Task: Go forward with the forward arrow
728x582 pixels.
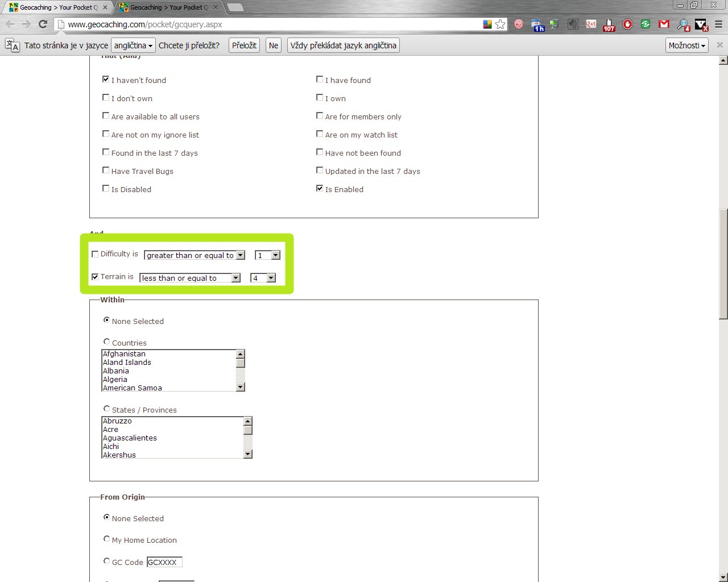Action: 26,24
